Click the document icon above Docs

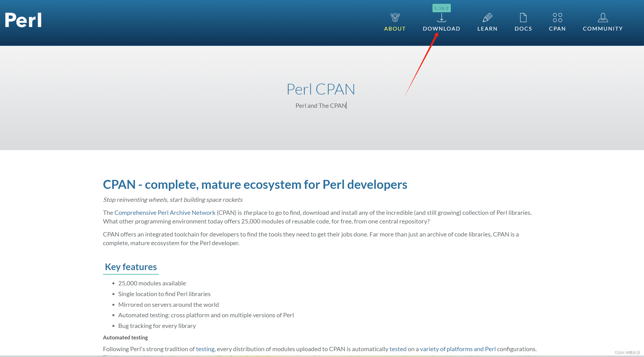(523, 18)
